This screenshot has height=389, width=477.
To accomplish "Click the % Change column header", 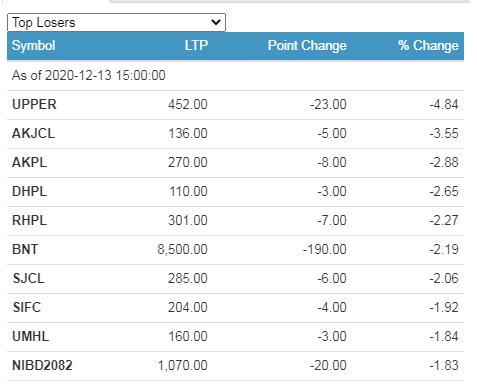I will pyautogui.click(x=428, y=46).
